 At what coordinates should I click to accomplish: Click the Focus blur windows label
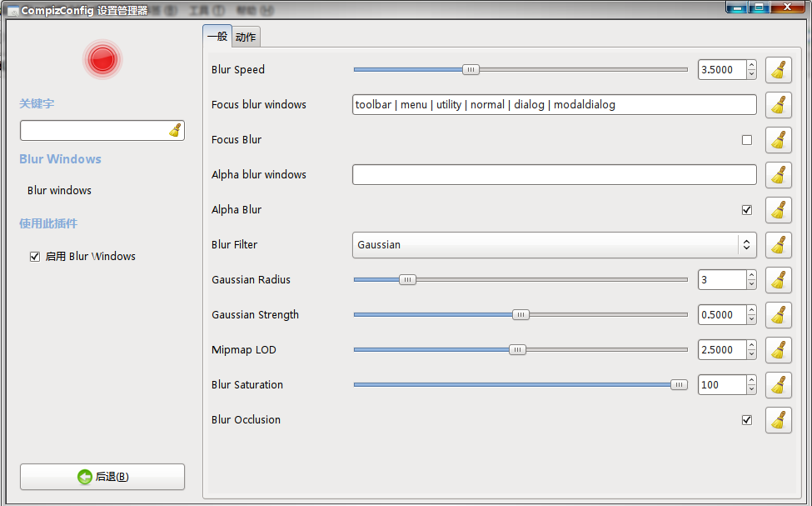tap(258, 105)
